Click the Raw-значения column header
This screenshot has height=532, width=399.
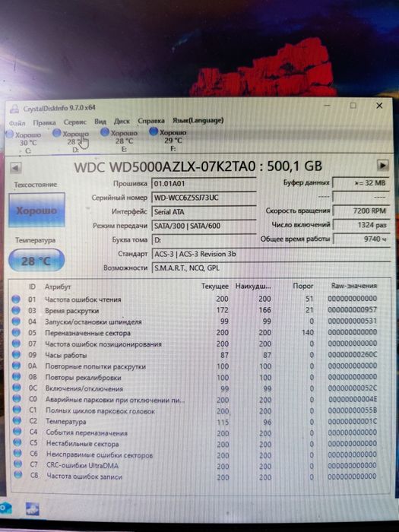[354, 286]
